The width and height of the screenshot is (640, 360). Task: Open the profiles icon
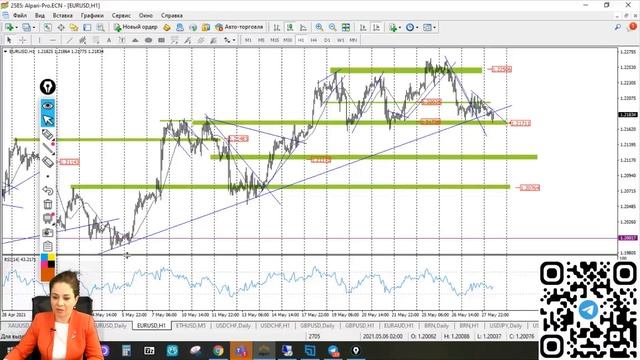[26, 27]
